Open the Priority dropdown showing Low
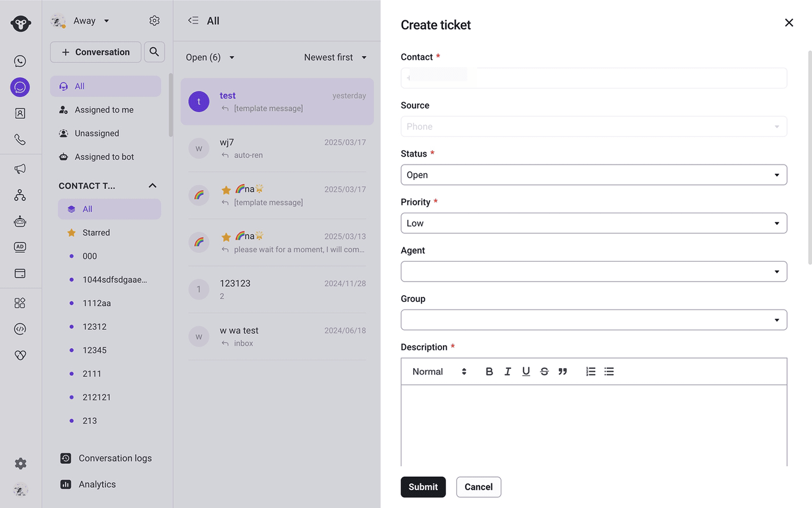Screen dimensions: 812x508 pos(593,224)
